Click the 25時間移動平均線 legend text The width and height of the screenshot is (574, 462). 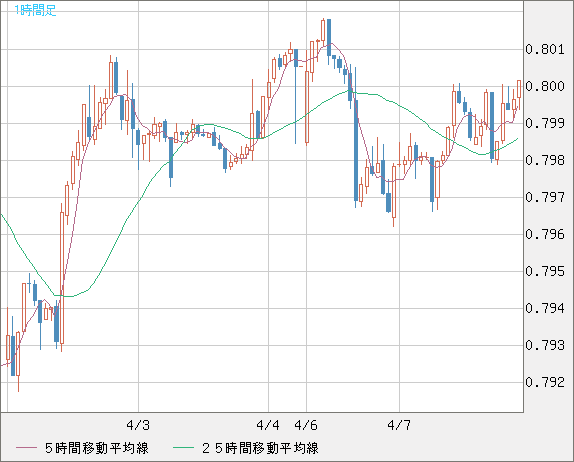coord(260,448)
